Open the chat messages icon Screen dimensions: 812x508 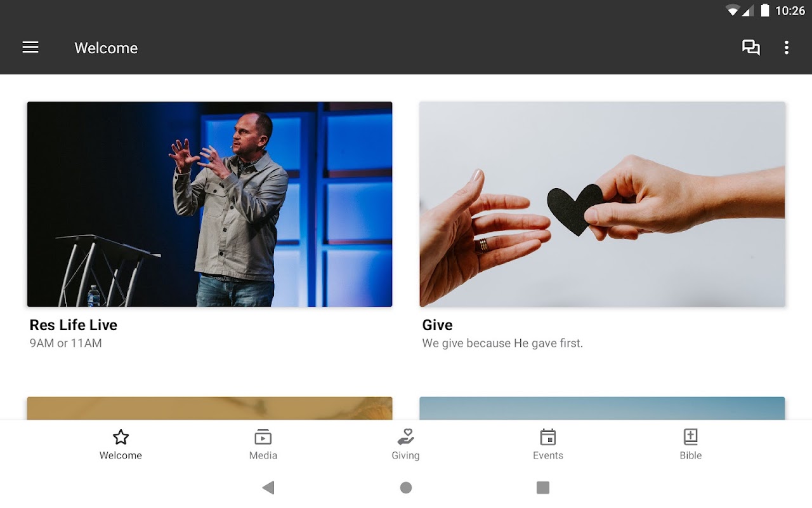[751, 48]
